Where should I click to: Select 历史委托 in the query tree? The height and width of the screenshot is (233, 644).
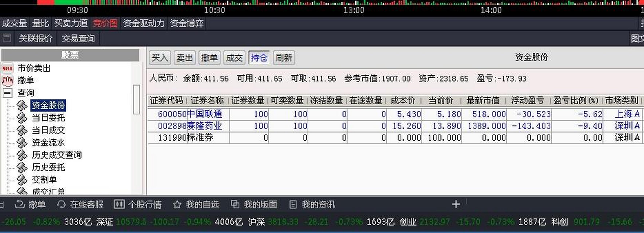pyautogui.click(x=48, y=167)
